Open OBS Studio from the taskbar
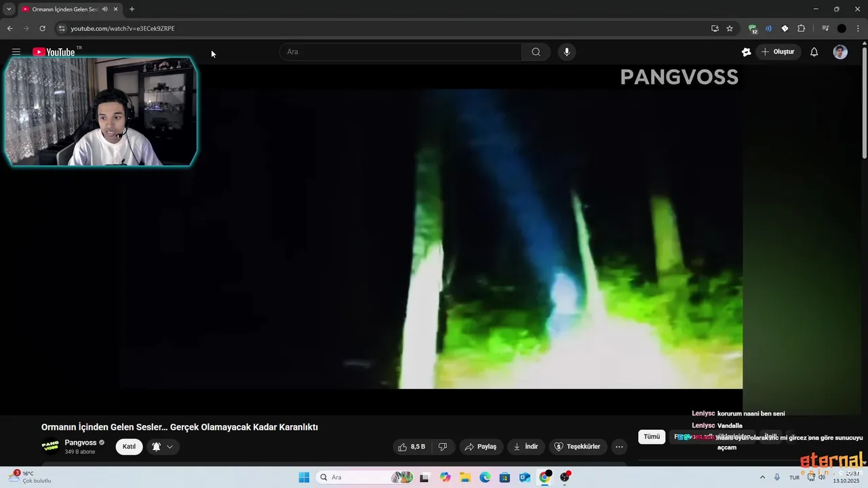 coord(565,477)
